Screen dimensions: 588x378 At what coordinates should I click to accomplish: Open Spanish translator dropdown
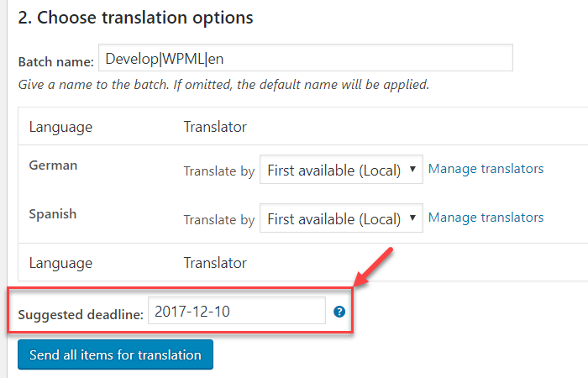tap(341, 218)
